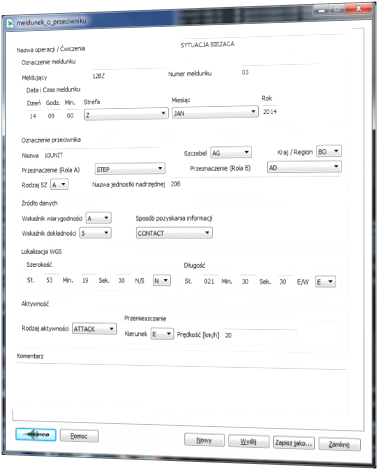Click the meldunek_o_przeciwniku title bar app icon
Viewport: 379px width, 471px height.
[x=10, y=23]
